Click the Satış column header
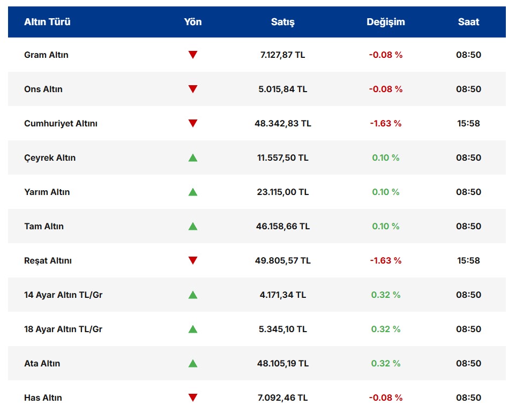The height and width of the screenshot is (420, 508). coord(282,22)
